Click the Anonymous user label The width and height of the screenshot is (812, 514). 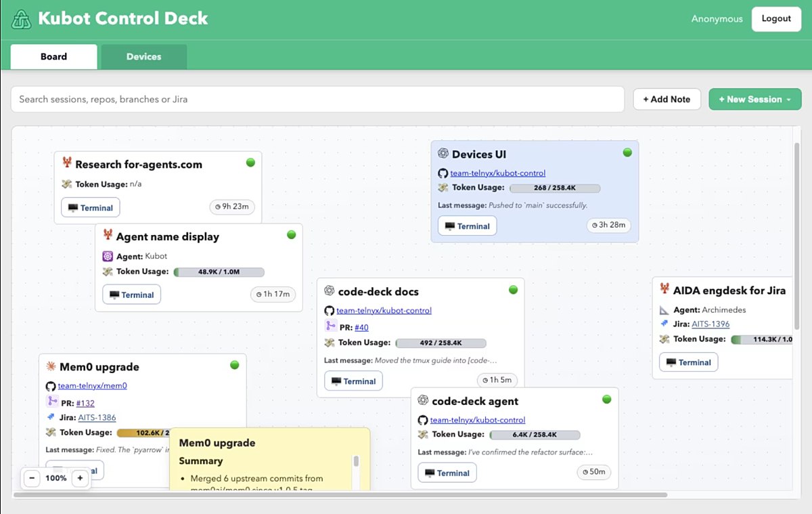point(717,19)
